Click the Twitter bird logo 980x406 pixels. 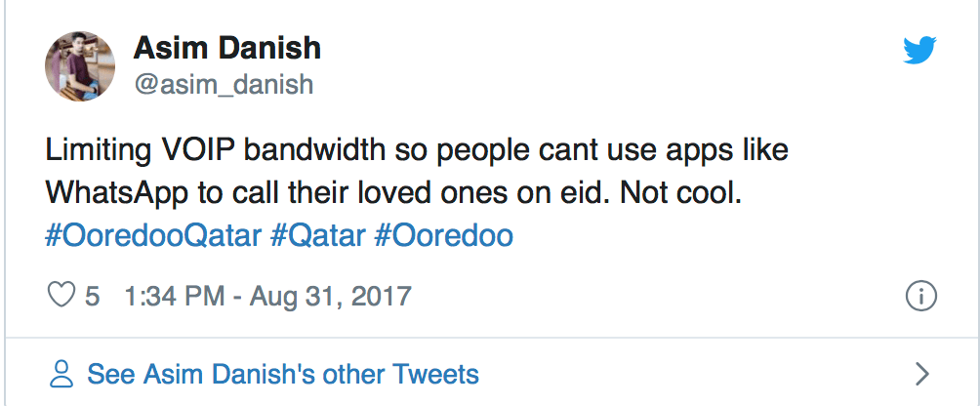point(919,50)
